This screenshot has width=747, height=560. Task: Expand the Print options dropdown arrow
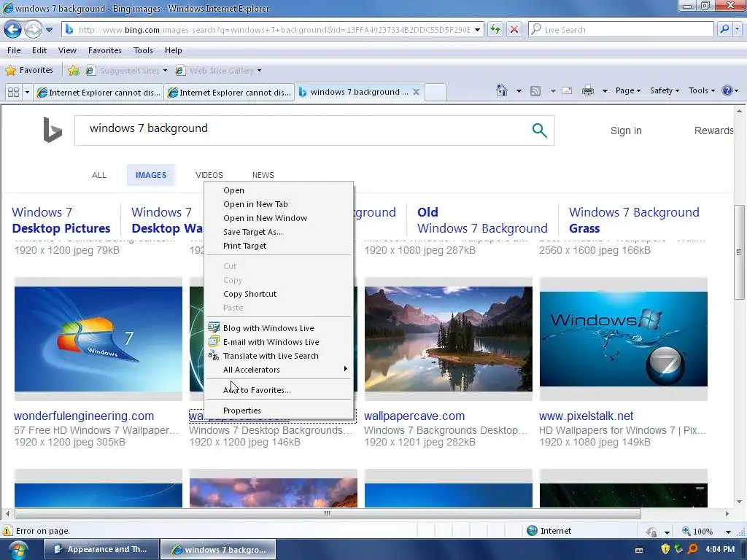pyautogui.click(x=605, y=90)
